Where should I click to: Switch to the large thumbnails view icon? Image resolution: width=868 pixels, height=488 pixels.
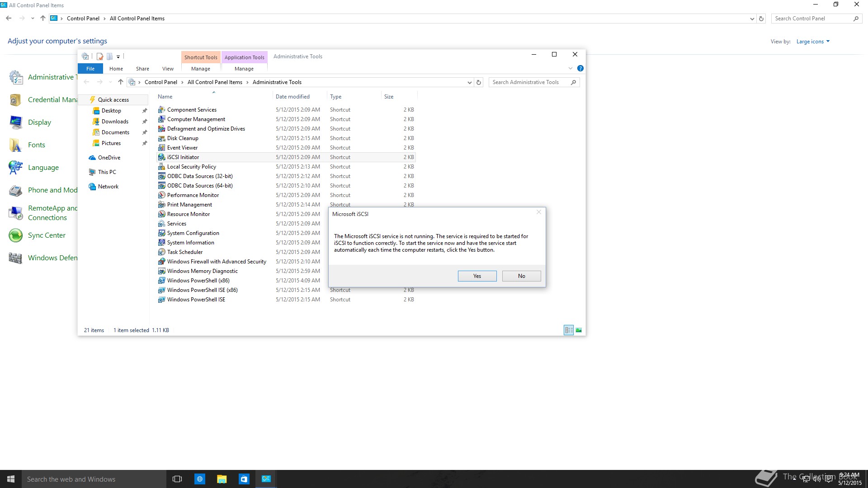tap(579, 330)
